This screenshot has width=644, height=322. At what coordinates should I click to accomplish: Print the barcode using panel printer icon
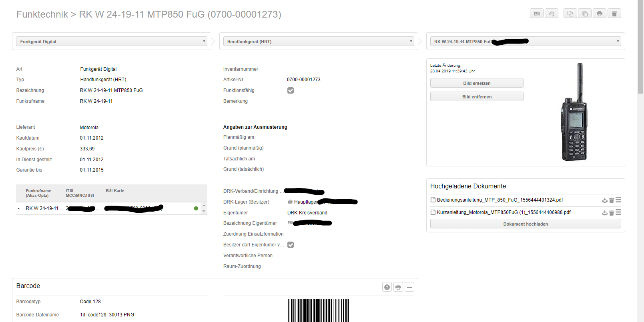(398, 287)
